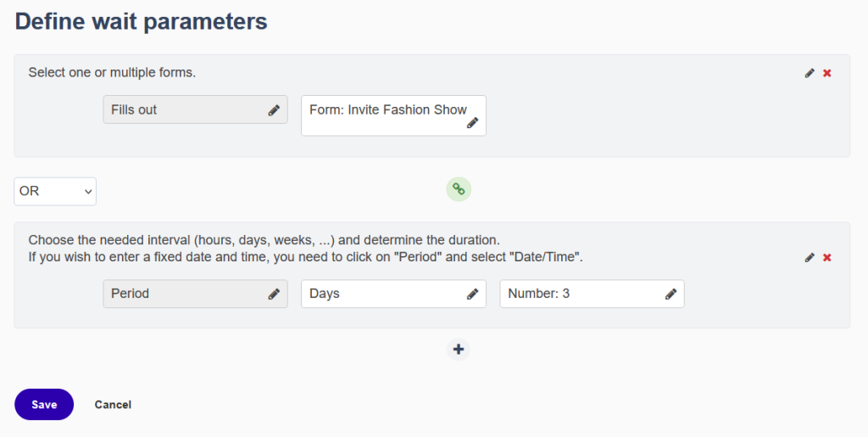Screen dimensions: 868x437
Task: Click the pencil in Fills out field
Action: pos(274,110)
